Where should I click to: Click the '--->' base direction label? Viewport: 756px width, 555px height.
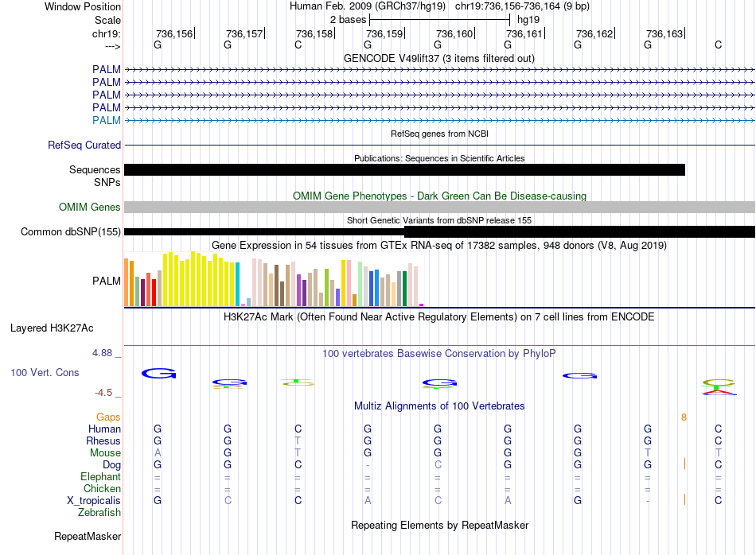112,46
